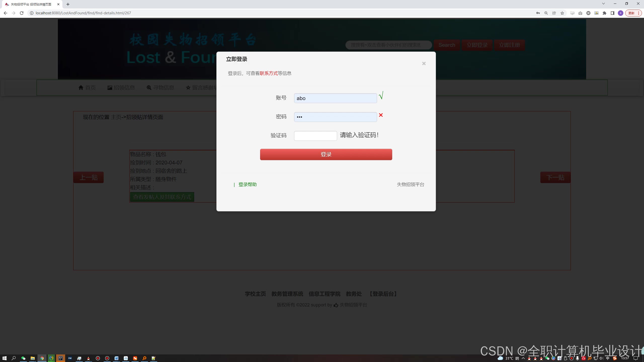Open the Windows Start menu
644x362 pixels.
pyautogui.click(x=4, y=358)
